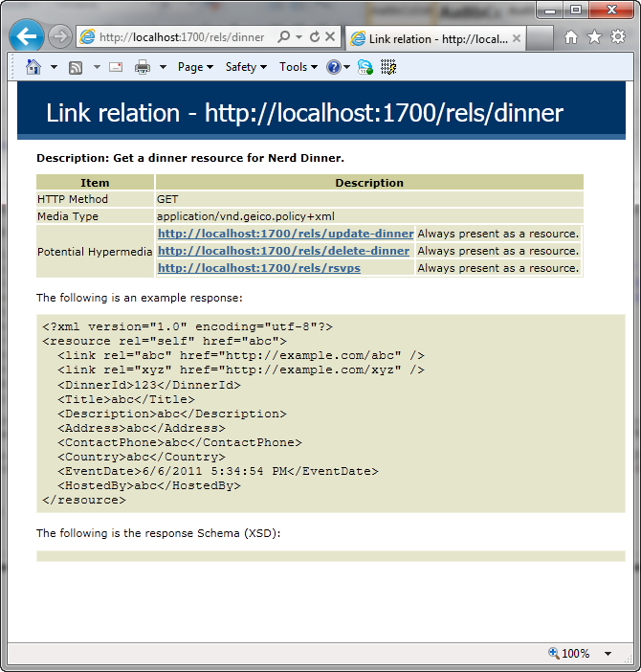Click the '<HostedBy>abc</HostedBy>' code line

tap(149, 485)
